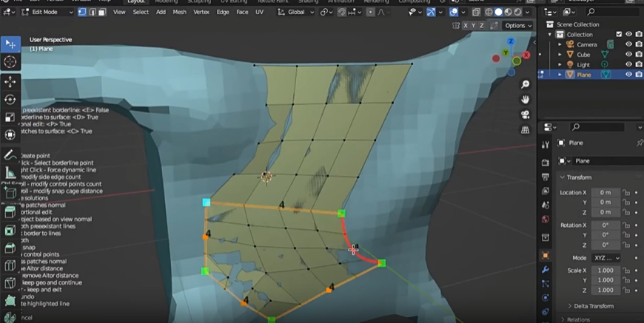Hide the Cube object in viewport
The image size is (644, 323).
pyautogui.click(x=628, y=55)
